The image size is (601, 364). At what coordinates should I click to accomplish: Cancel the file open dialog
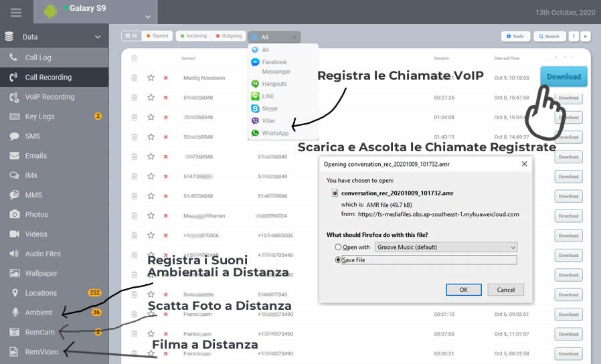505,290
